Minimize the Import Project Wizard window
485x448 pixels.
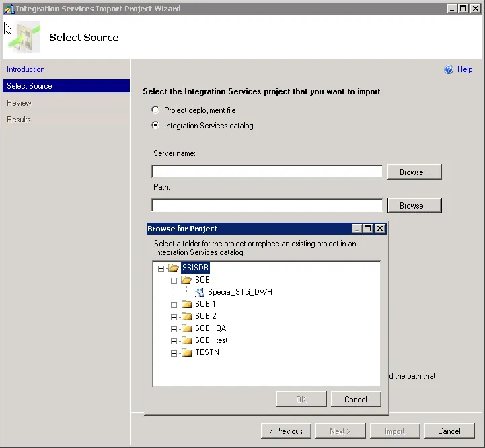pyautogui.click(x=452, y=9)
